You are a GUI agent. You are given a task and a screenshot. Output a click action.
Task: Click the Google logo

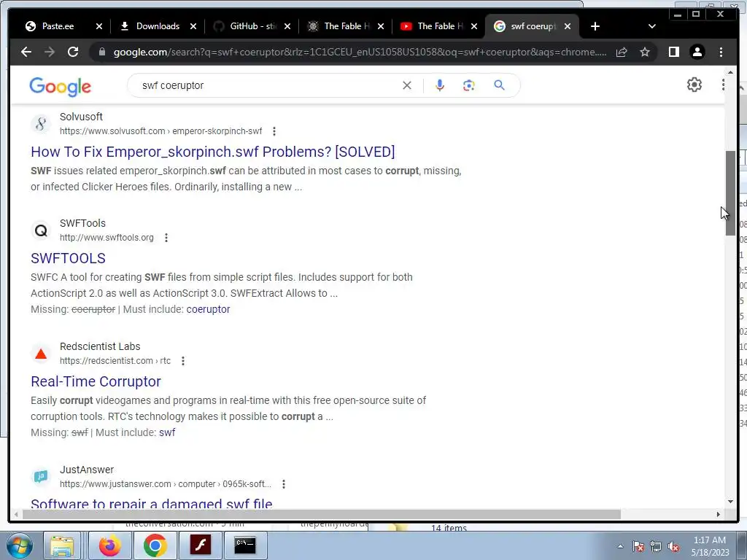[60, 86]
